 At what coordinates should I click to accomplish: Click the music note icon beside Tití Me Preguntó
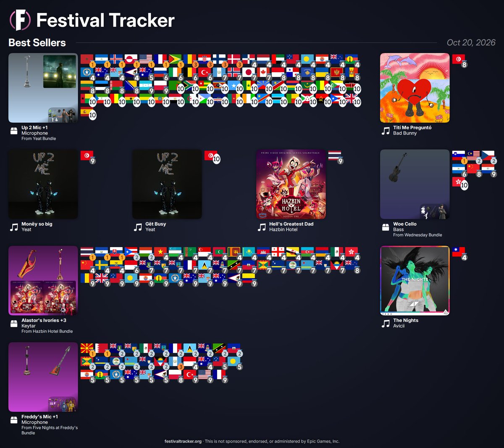pyautogui.click(x=386, y=131)
